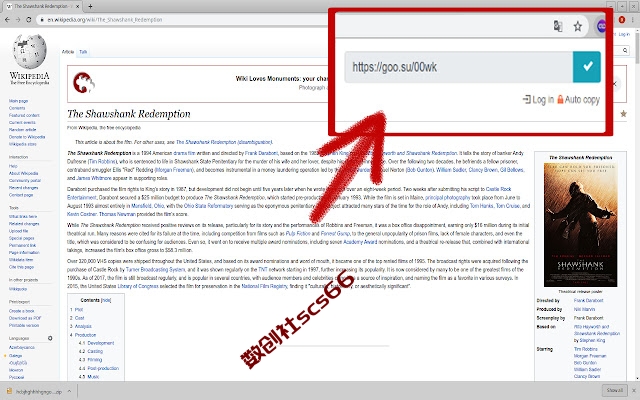This screenshot has height=400, width=640.
Task: Open Recent changes sidebar link
Action: (x=23, y=188)
